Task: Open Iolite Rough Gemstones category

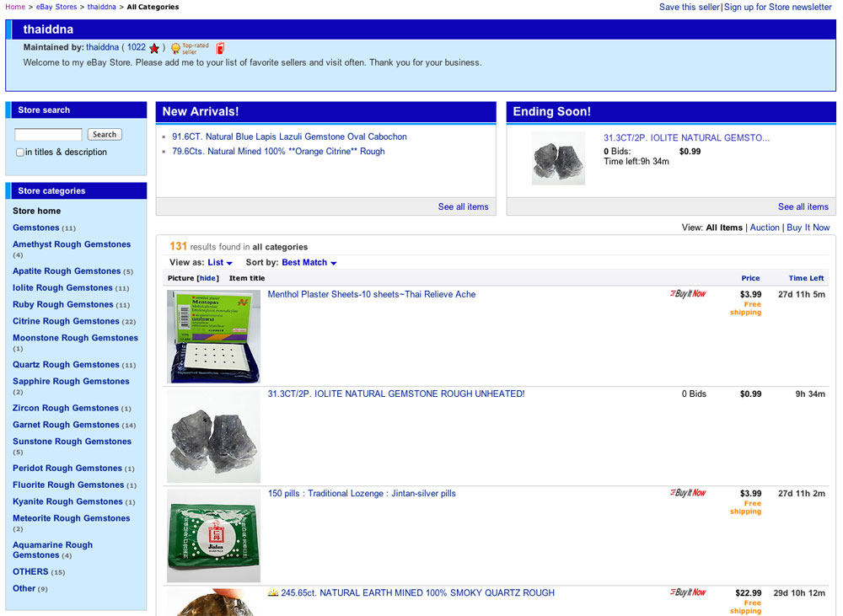Action: (63, 287)
